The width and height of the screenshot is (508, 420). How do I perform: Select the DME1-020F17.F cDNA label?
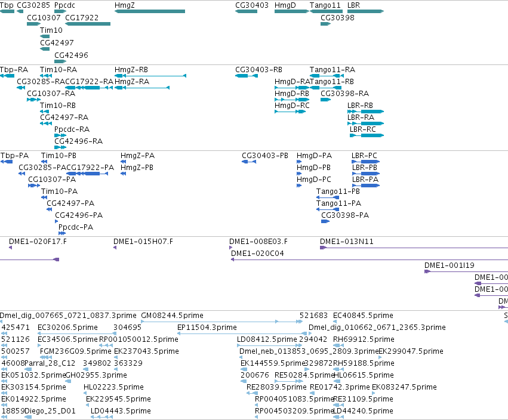[38, 242]
